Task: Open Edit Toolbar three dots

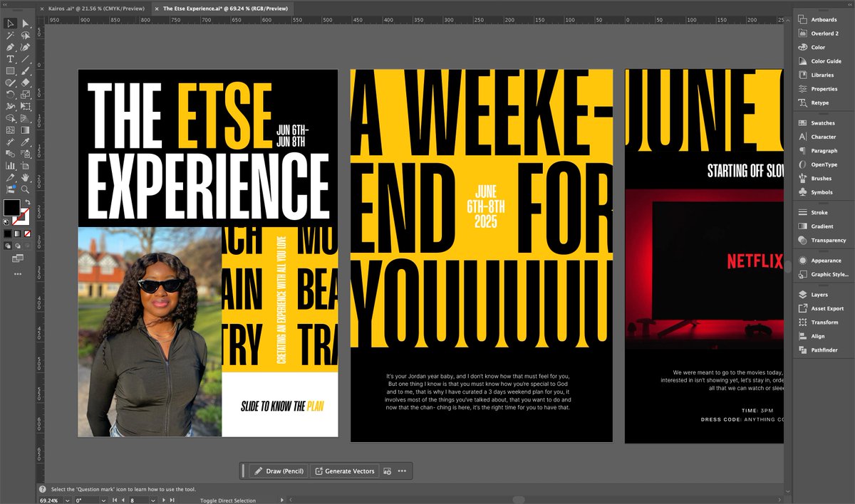Action: (x=17, y=273)
